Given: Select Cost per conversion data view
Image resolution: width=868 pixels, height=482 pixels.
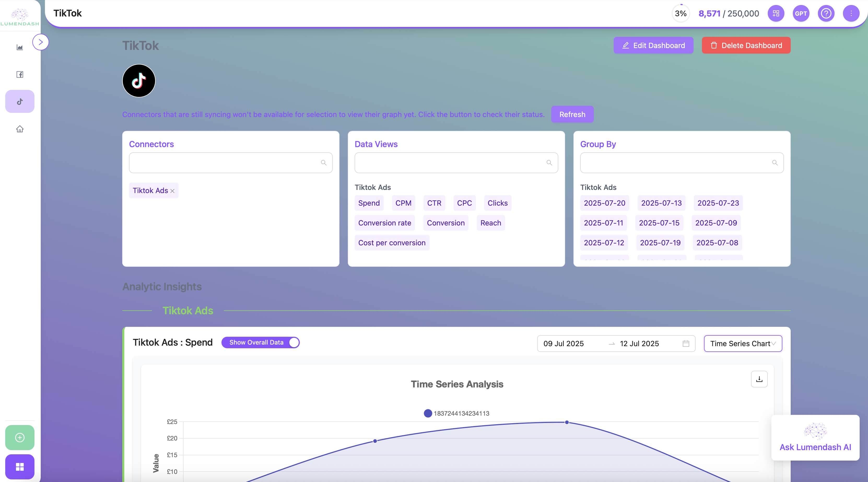Looking at the screenshot, I should point(392,243).
